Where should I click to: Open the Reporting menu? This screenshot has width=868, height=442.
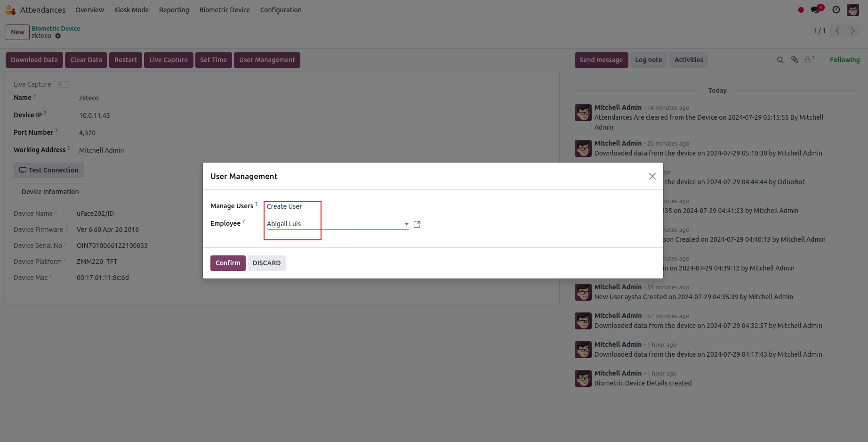[x=174, y=10]
